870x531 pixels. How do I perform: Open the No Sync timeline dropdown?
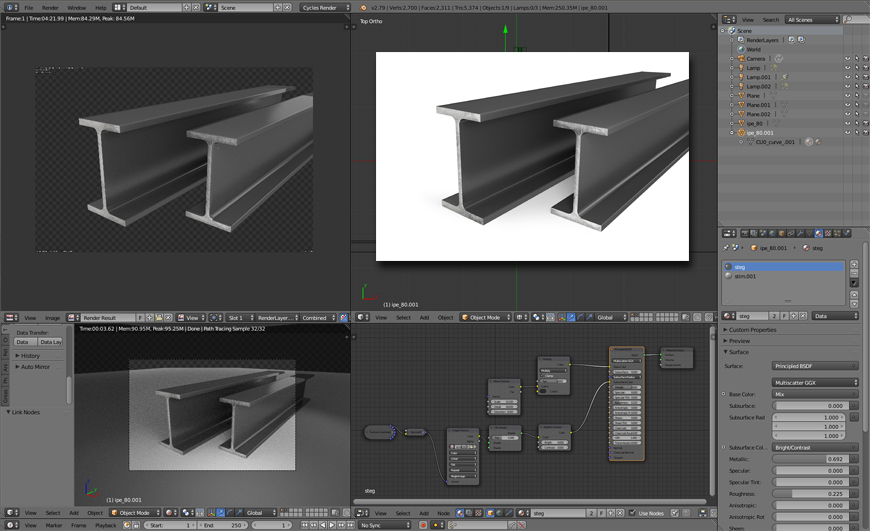pyautogui.click(x=384, y=525)
